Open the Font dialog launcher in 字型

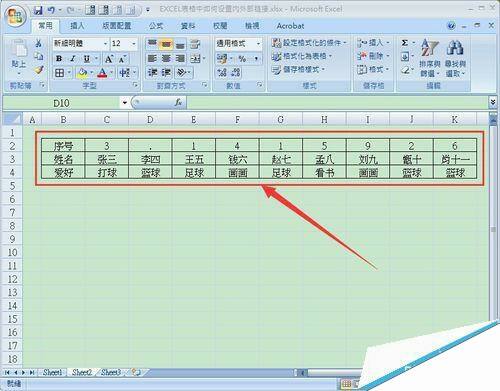(135, 85)
